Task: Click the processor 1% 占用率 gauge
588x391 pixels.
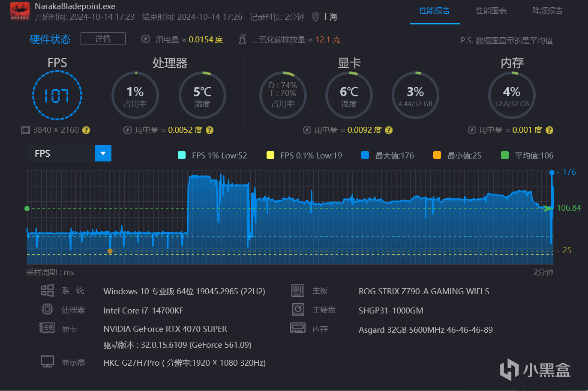Action: [135, 95]
